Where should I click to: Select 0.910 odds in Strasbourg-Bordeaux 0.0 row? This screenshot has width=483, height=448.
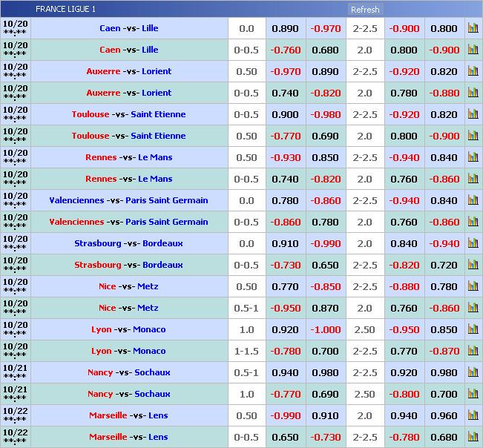pyautogui.click(x=286, y=243)
